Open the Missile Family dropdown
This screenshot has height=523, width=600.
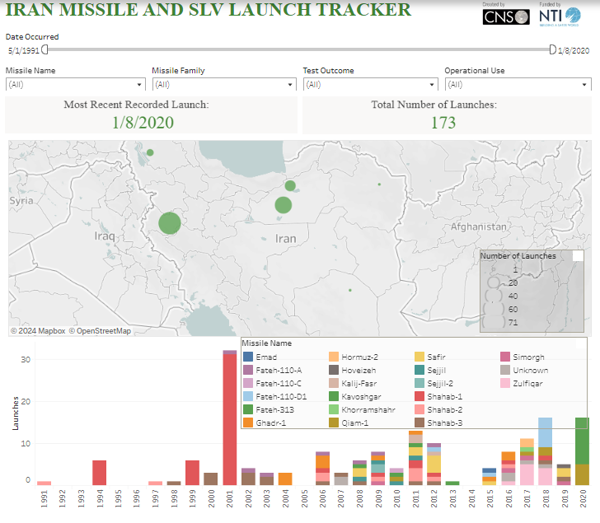pos(224,84)
